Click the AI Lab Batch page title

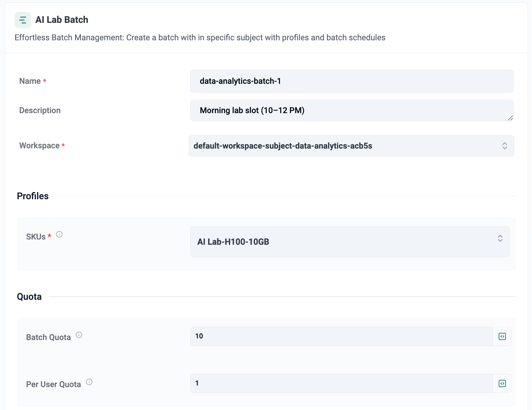tap(62, 20)
